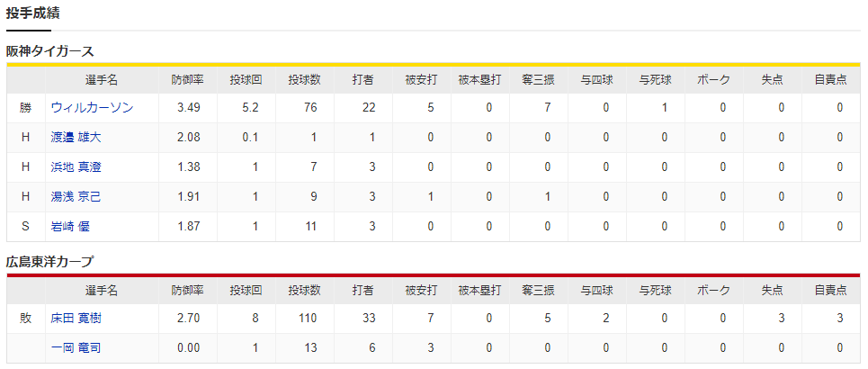Click 自責点 header in Carp table
The height and width of the screenshot is (369, 868).
830,291
